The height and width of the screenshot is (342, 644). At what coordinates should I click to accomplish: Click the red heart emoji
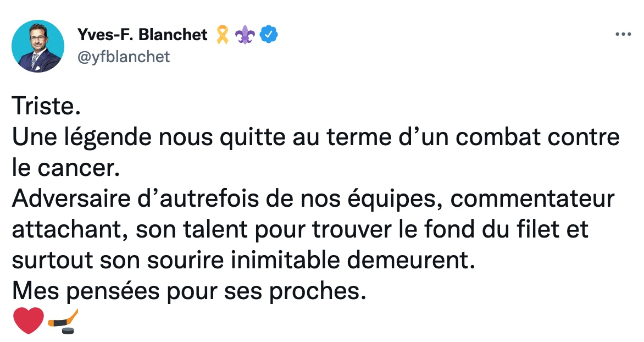pyautogui.click(x=29, y=321)
